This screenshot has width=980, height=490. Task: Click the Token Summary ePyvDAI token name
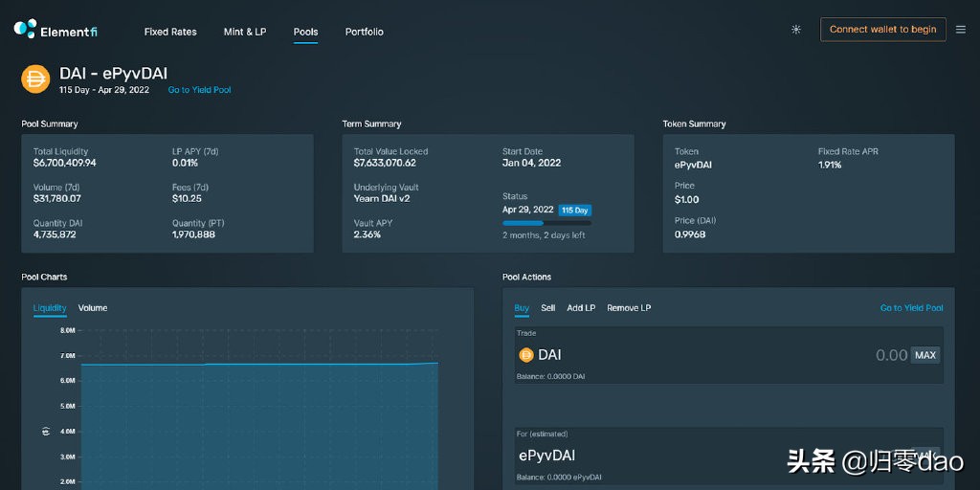tap(693, 166)
